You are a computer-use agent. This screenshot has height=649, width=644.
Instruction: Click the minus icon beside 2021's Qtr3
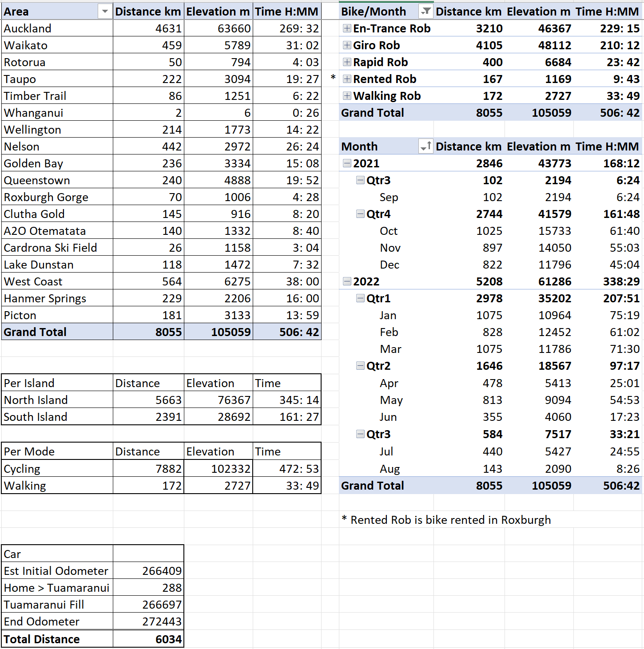pos(360,180)
